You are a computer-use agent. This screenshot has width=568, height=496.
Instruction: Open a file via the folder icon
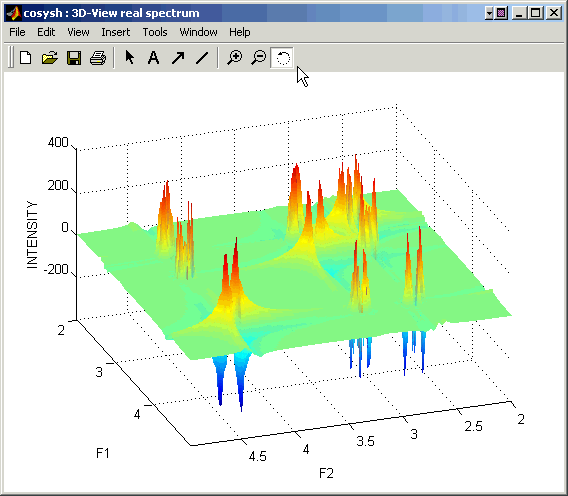(x=50, y=58)
